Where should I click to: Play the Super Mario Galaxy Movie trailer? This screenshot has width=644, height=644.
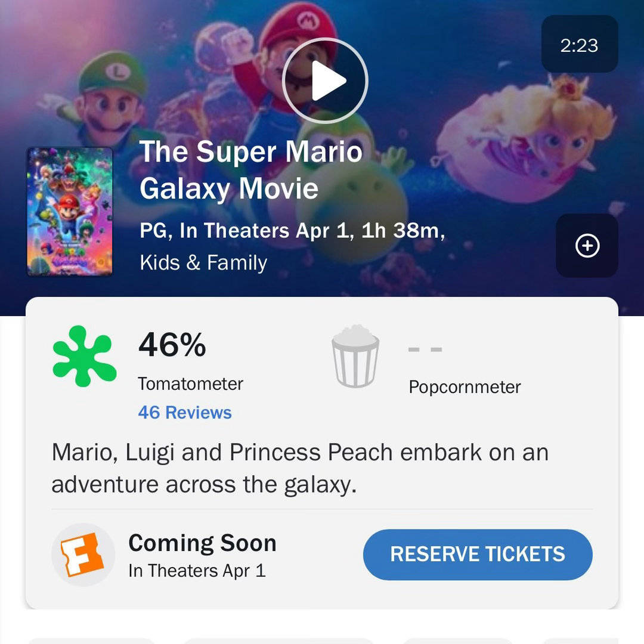pyautogui.click(x=325, y=80)
